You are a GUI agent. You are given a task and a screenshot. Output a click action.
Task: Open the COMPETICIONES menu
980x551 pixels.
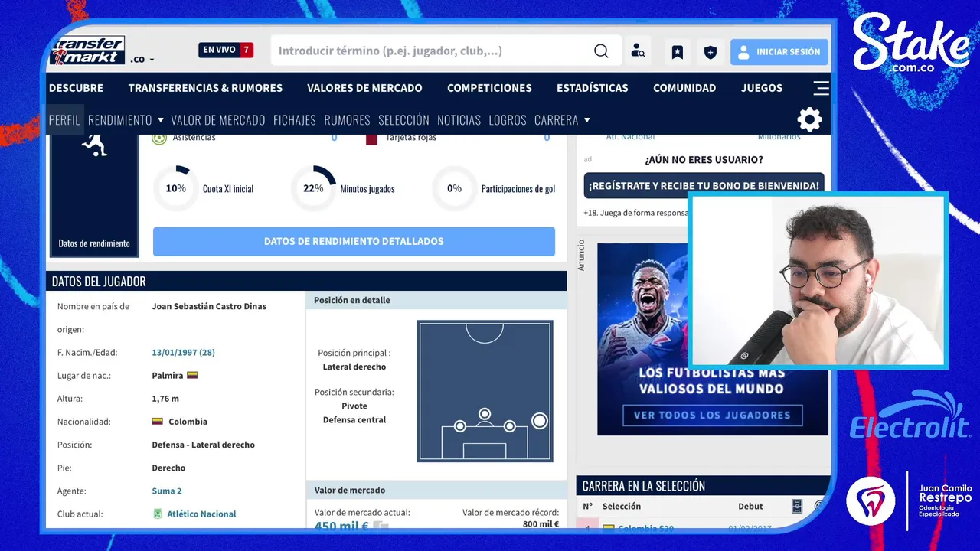(x=489, y=88)
